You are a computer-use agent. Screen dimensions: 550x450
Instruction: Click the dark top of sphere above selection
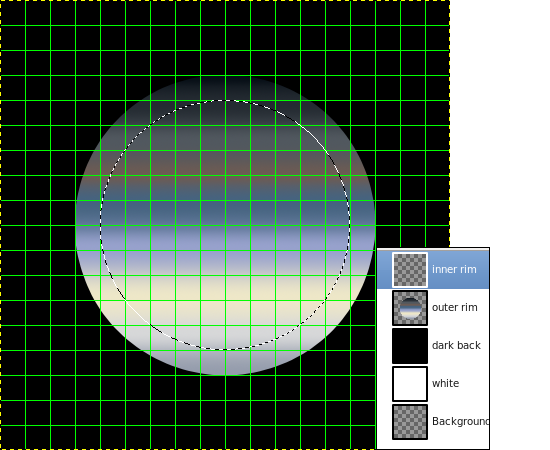225,88
